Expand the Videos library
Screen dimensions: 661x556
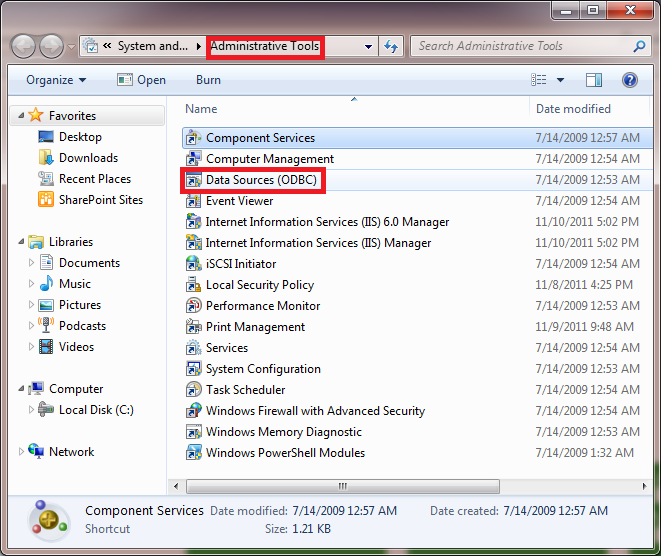tap(31, 347)
